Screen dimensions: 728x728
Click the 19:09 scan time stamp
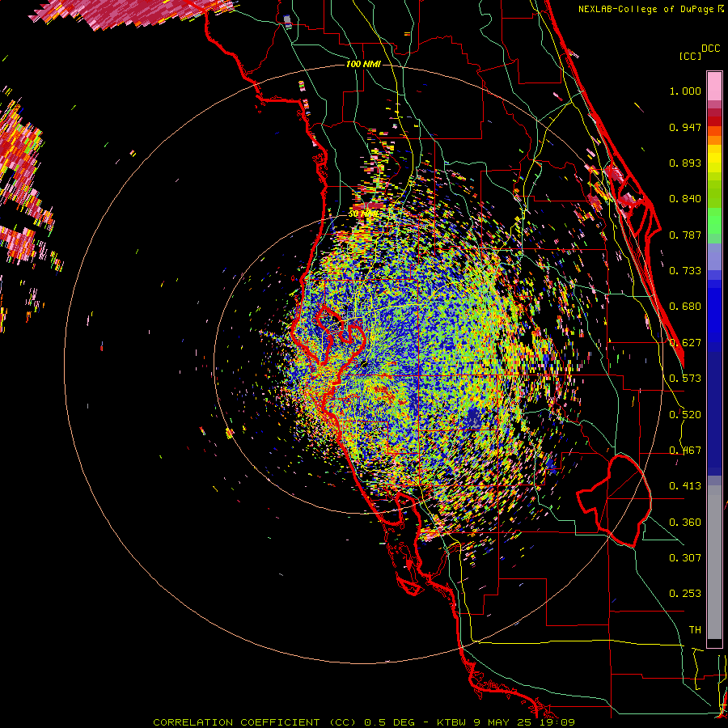[x=559, y=722]
